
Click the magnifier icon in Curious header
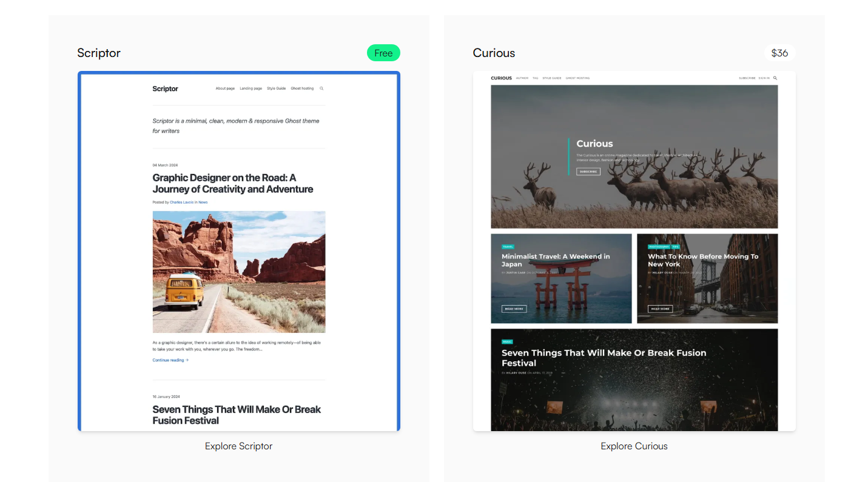pyautogui.click(x=775, y=78)
